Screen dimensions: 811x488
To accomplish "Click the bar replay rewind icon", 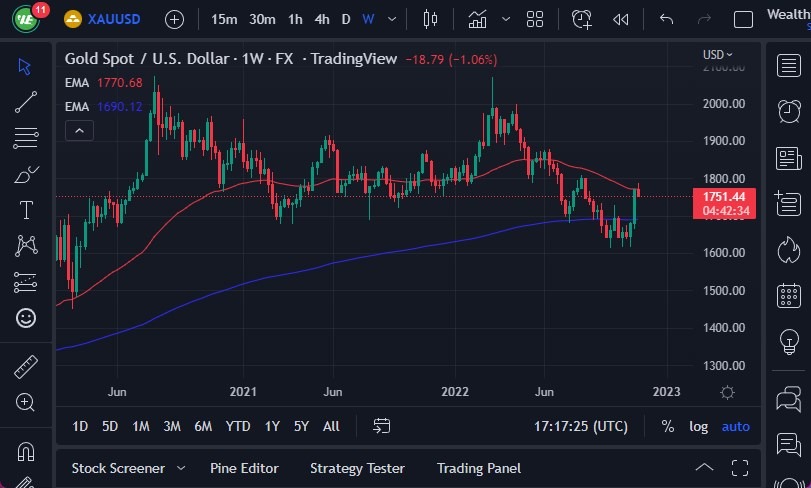I will (621, 19).
